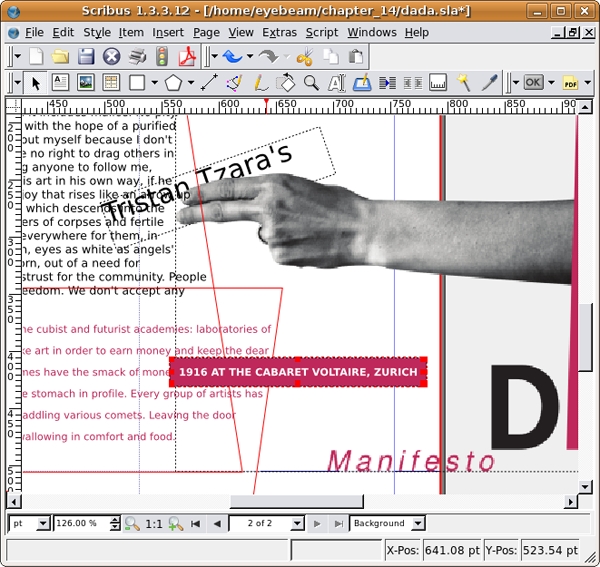This screenshot has width=600, height=567.
Task: Select the Insert Table tool
Action: point(111,83)
